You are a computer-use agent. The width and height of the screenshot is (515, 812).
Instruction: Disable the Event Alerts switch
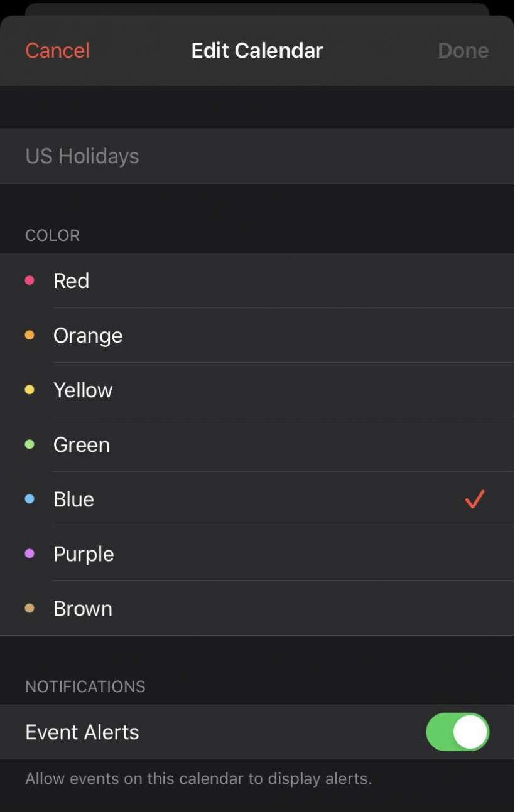point(457,732)
